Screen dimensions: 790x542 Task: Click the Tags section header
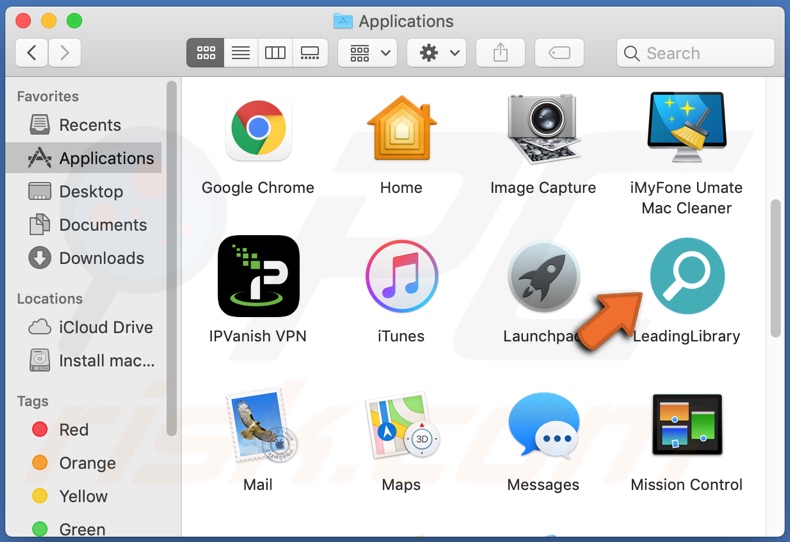(x=33, y=401)
